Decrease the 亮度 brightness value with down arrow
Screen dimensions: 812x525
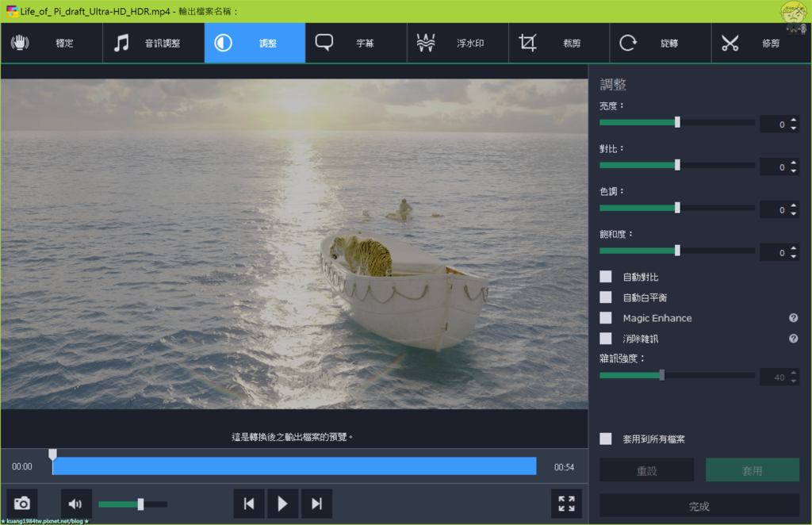(793, 128)
